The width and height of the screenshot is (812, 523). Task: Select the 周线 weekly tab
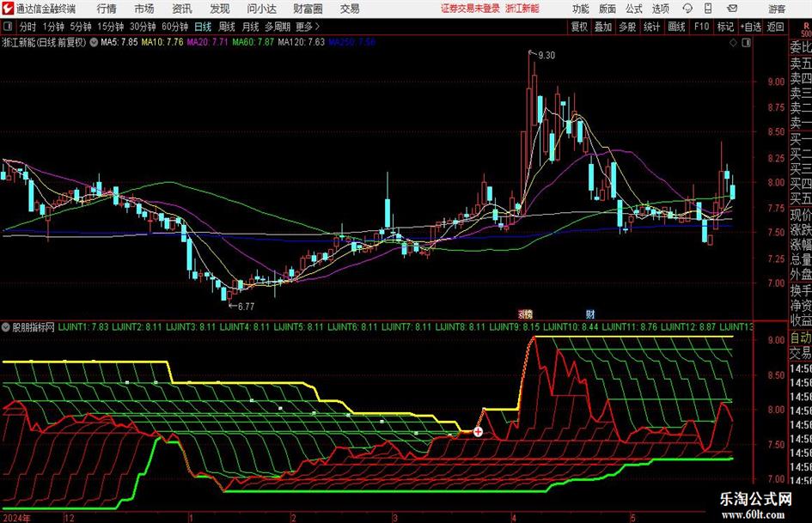click(227, 27)
